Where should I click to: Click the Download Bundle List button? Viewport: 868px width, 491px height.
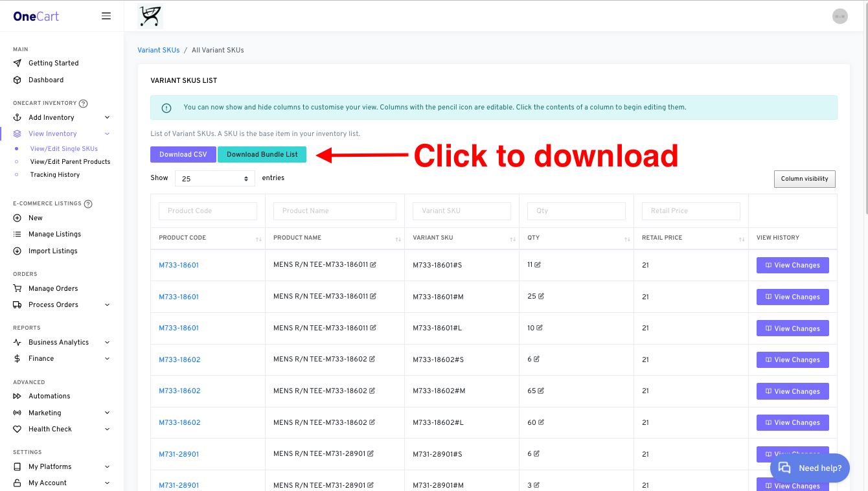coord(262,154)
